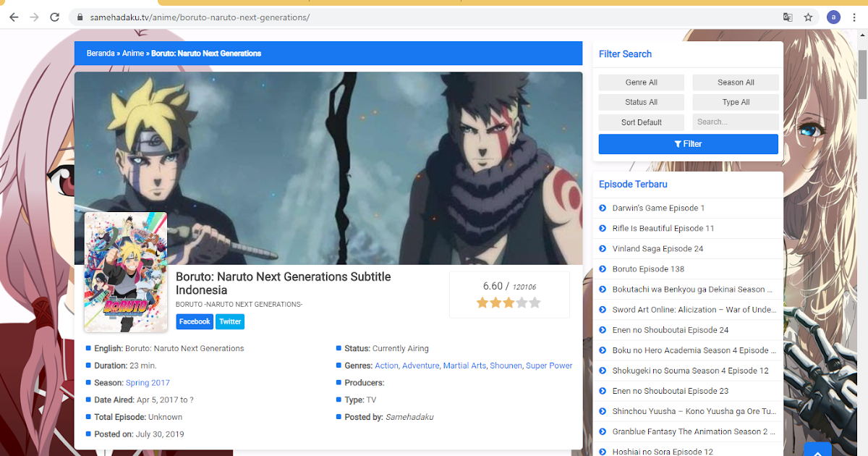Click the browser address bar URL
The image size is (868, 456).
pyautogui.click(x=200, y=17)
